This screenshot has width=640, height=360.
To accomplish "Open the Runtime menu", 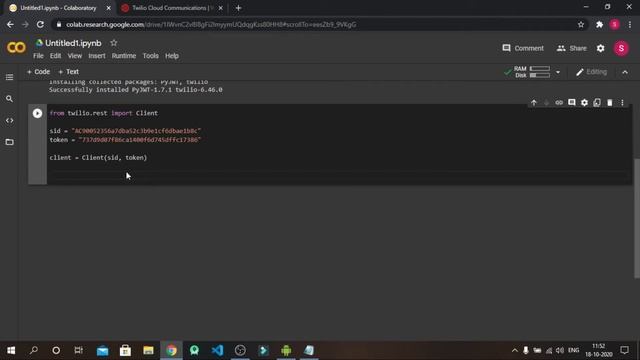I will pos(124,56).
